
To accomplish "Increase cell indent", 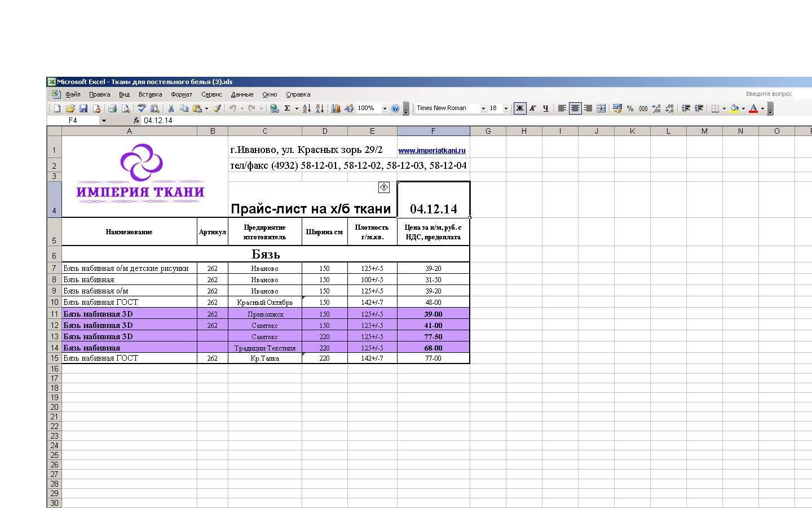I will coord(699,108).
